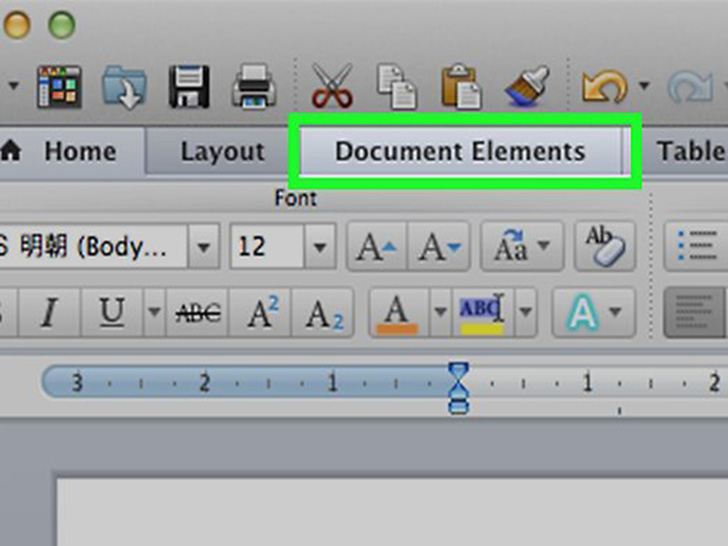Toggle subscript formatting
Viewport: 728px width, 546px height.
coord(323,312)
